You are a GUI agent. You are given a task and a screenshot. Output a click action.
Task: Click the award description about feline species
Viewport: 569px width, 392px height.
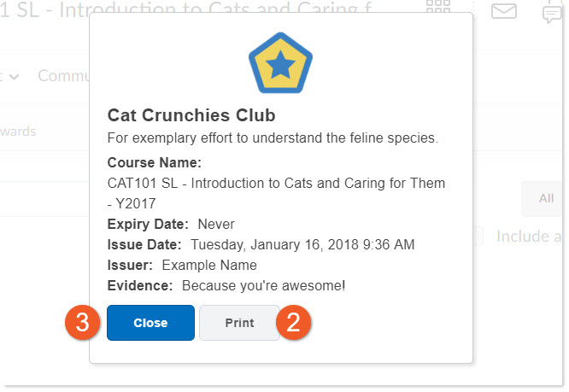click(x=273, y=137)
